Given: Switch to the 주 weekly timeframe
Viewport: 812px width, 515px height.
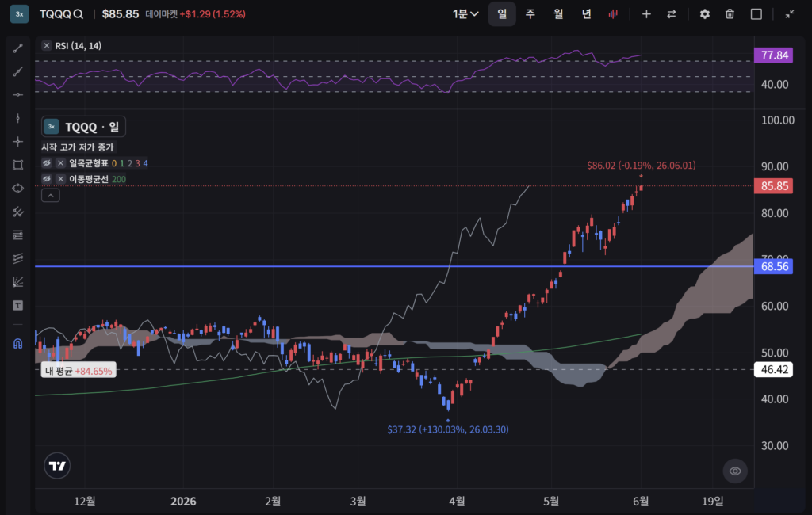Looking at the screenshot, I should click(x=530, y=14).
